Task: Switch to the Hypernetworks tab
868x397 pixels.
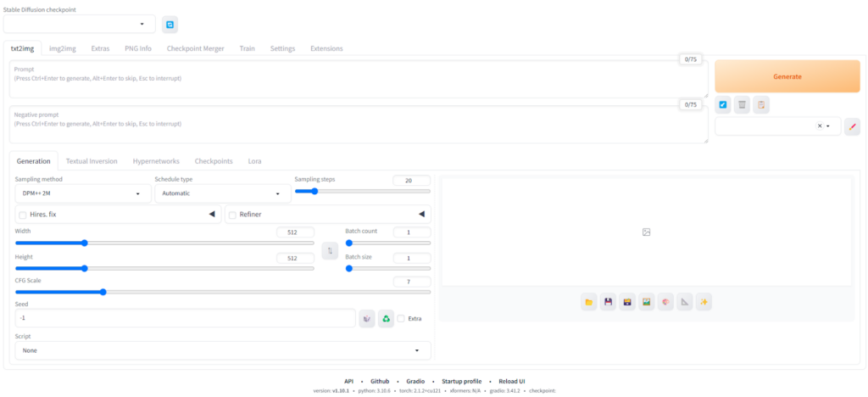Action: [156, 161]
